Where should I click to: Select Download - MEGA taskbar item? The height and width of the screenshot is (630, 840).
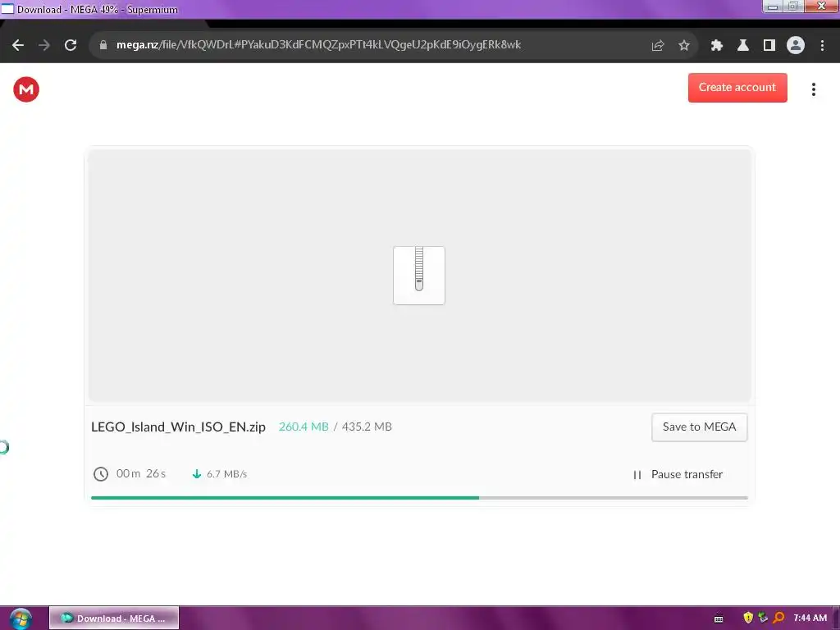(114, 619)
